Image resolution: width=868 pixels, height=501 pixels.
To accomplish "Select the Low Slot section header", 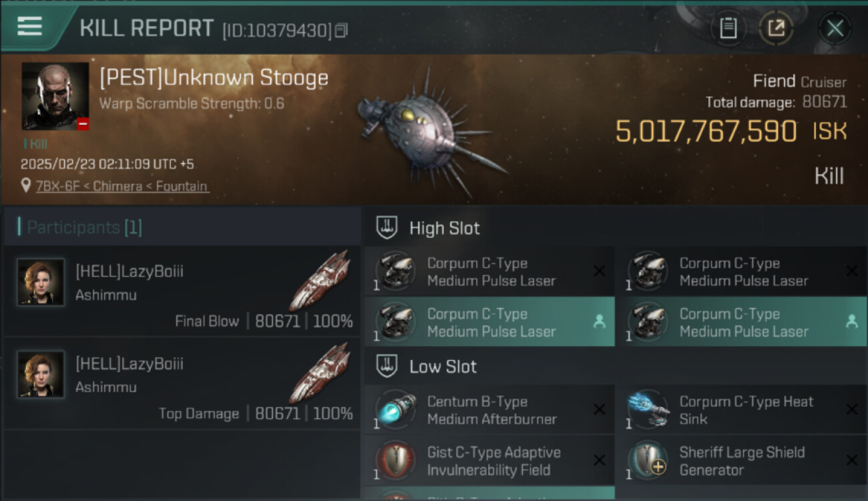I will [x=443, y=367].
